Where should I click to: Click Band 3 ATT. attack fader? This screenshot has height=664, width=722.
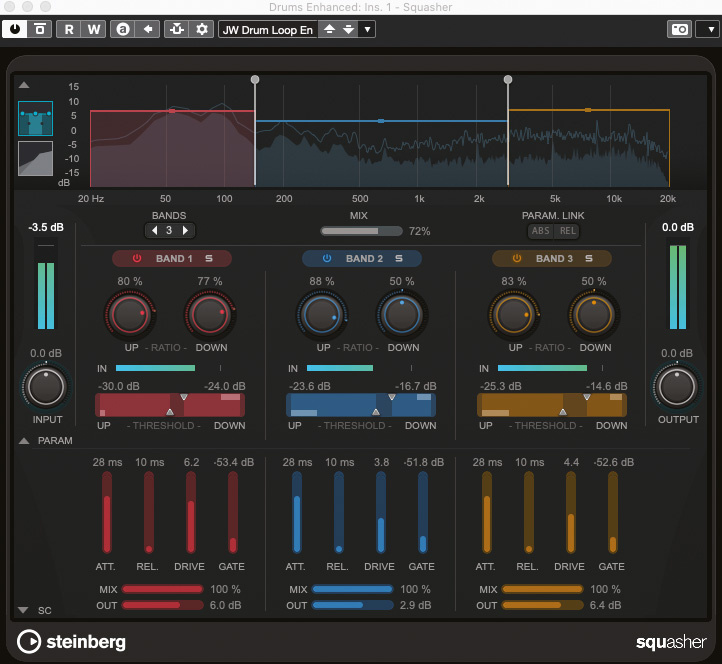487,513
